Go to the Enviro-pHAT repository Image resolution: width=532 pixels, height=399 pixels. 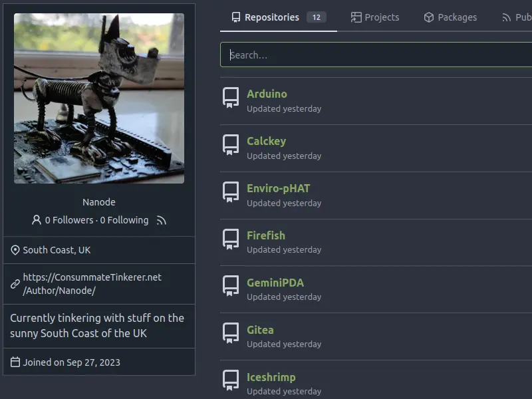click(x=278, y=188)
